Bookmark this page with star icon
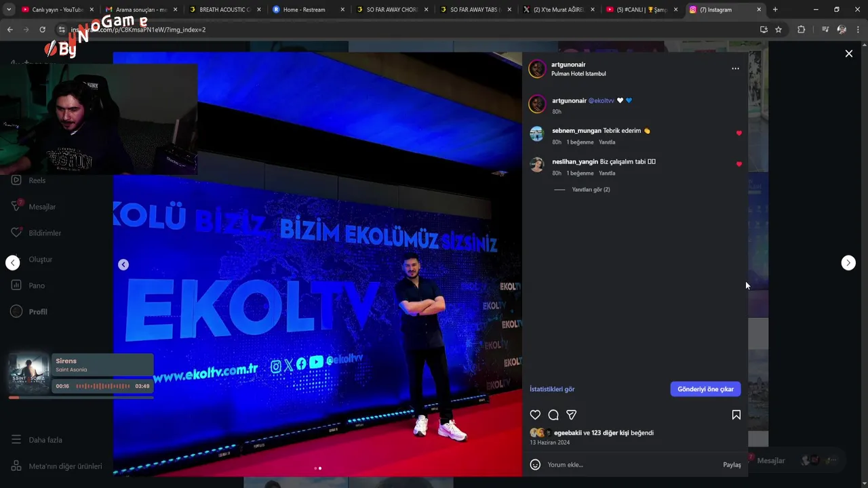 778,30
